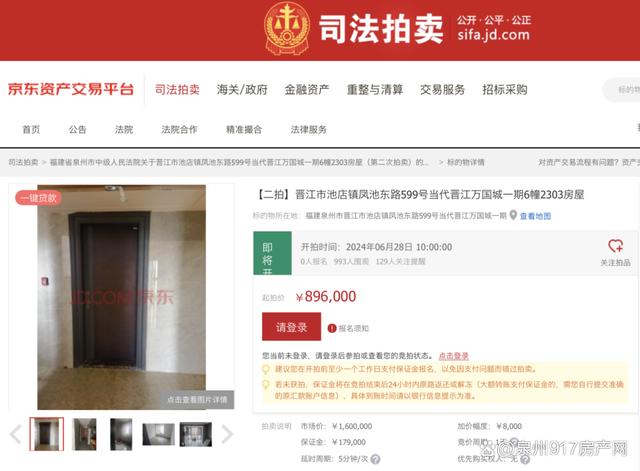640x471 pixels.
Task: Click the 司法拍卖 emblem logo in the banner
Action: tap(287, 29)
